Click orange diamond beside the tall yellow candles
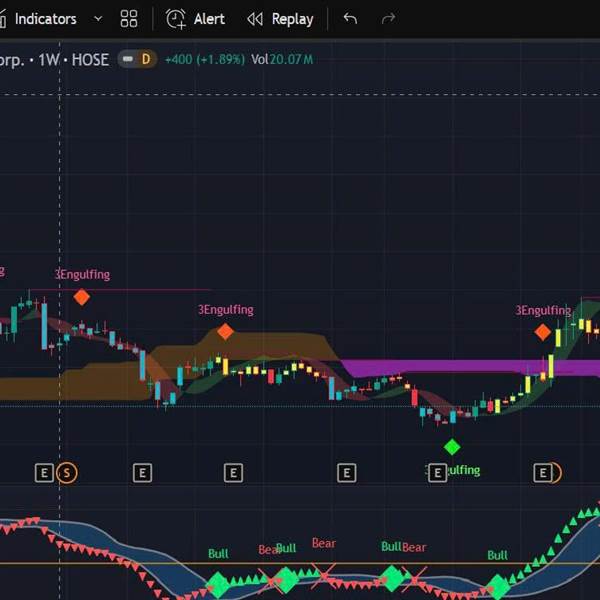Image resolution: width=600 pixels, height=600 pixels. coord(543,332)
